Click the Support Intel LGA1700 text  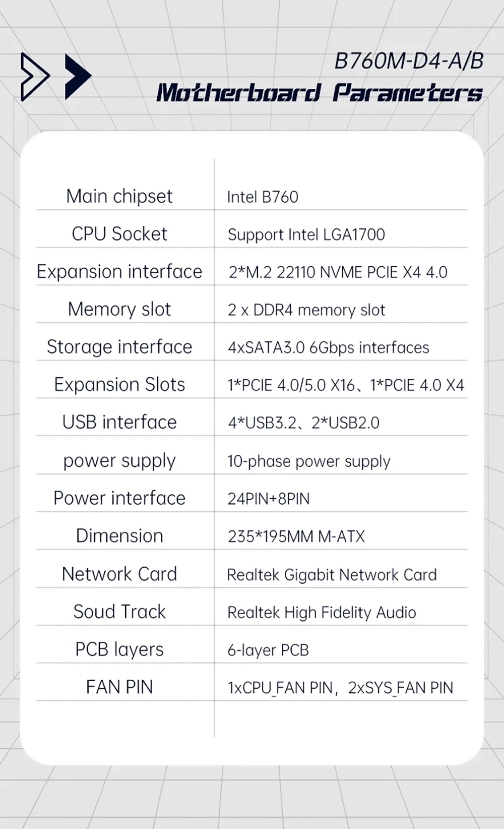tap(306, 234)
